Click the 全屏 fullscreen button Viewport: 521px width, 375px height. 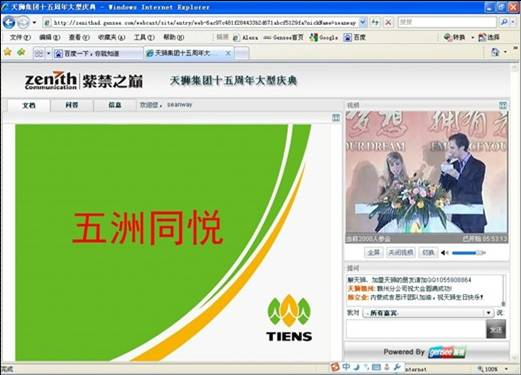[374, 253]
